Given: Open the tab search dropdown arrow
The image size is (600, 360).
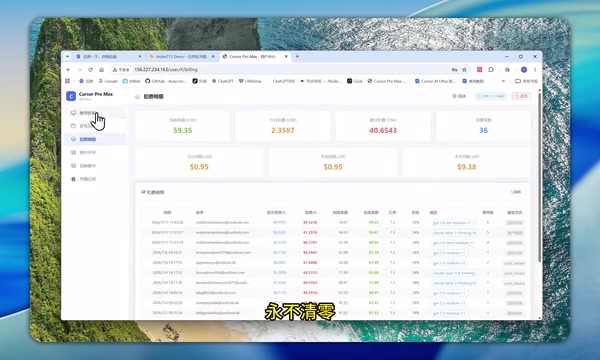Looking at the screenshot, I should tap(67, 56).
